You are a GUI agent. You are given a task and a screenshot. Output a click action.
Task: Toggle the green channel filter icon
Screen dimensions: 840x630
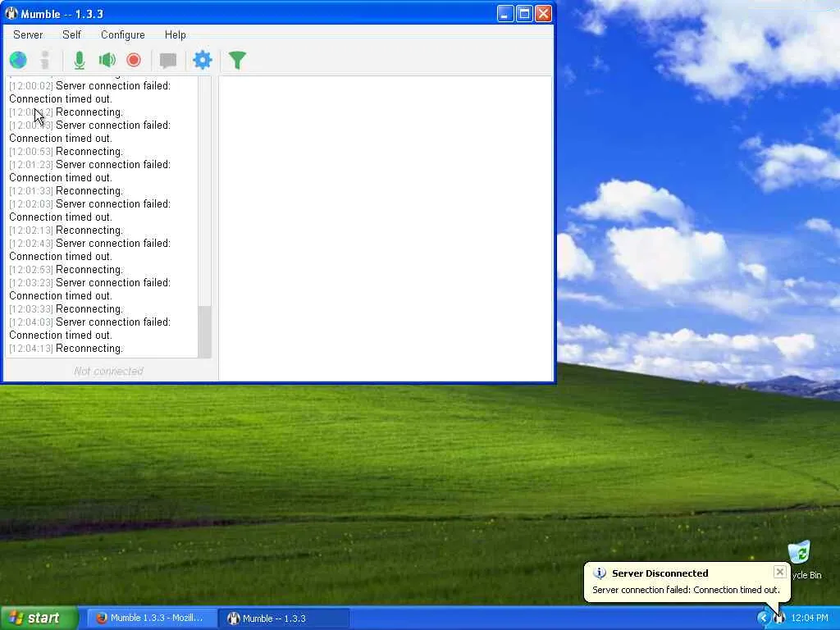[237, 60]
